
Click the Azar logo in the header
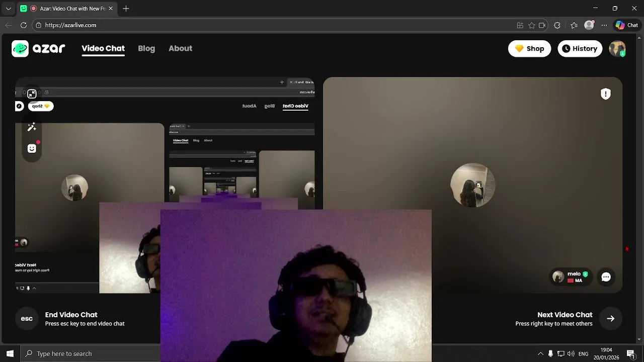coord(39,48)
